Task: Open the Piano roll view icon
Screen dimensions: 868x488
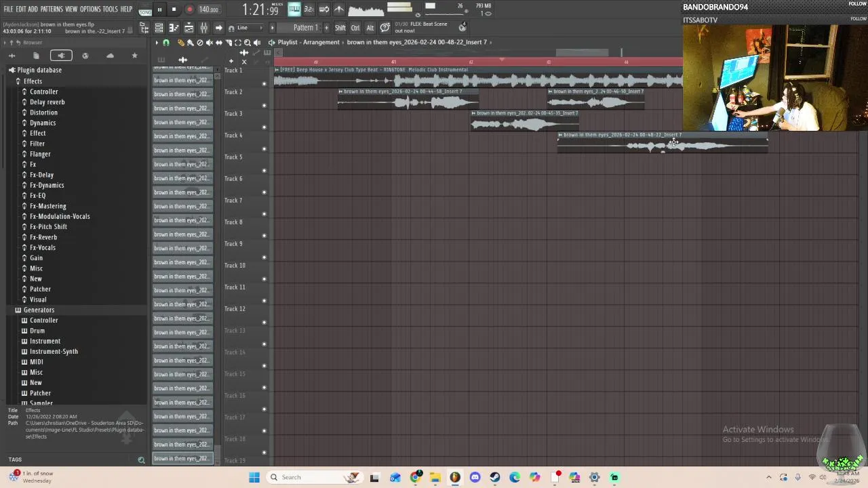Action: (174, 28)
